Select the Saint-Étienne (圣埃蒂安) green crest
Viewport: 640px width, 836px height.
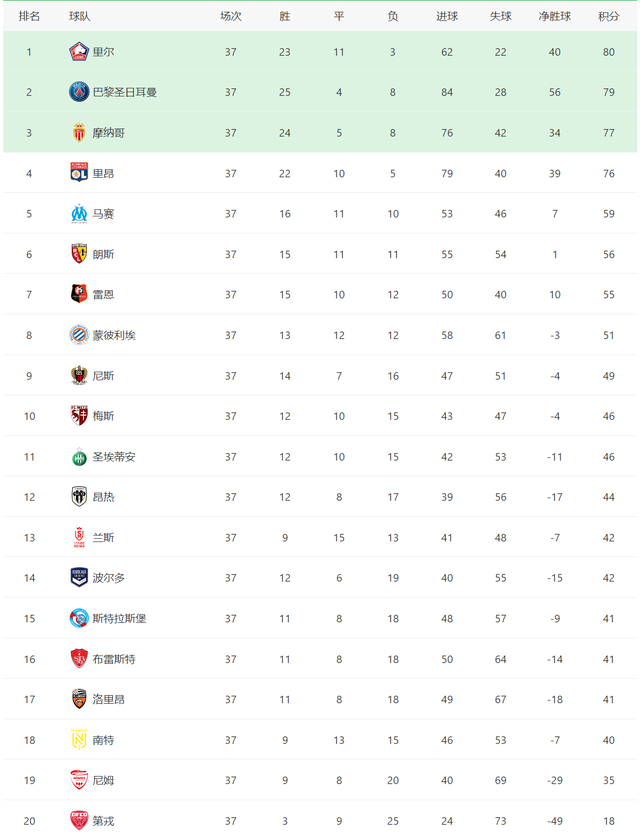79,457
